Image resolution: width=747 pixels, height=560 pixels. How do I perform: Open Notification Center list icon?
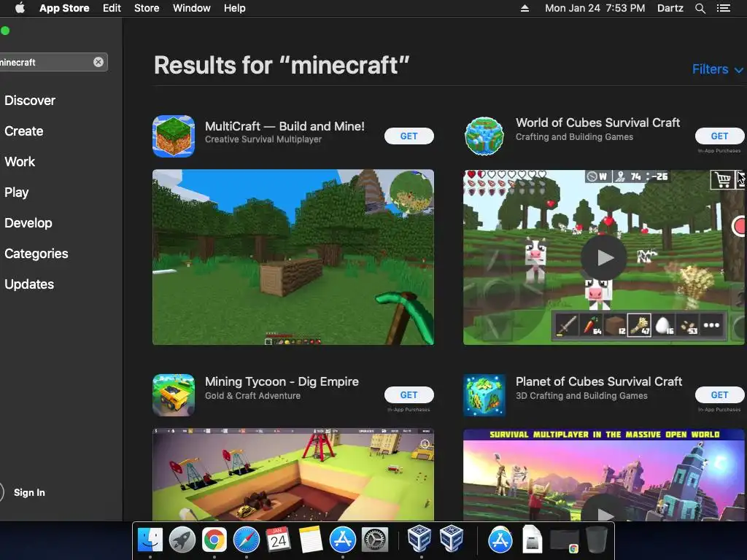pyautogui.click(x=723, y=8)
